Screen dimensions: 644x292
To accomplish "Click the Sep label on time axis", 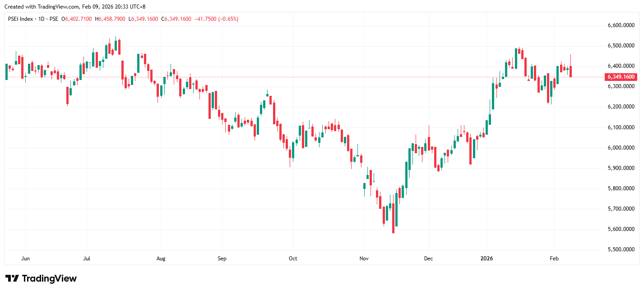I will click(x=222, y=259).
